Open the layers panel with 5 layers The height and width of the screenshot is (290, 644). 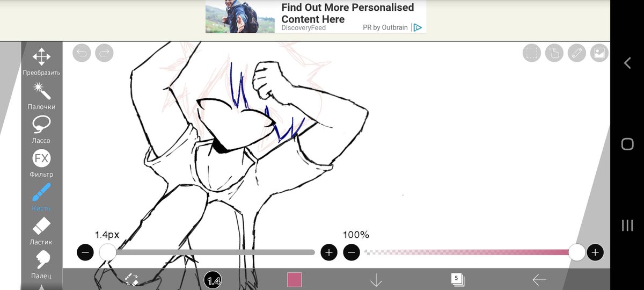point(458,279)
